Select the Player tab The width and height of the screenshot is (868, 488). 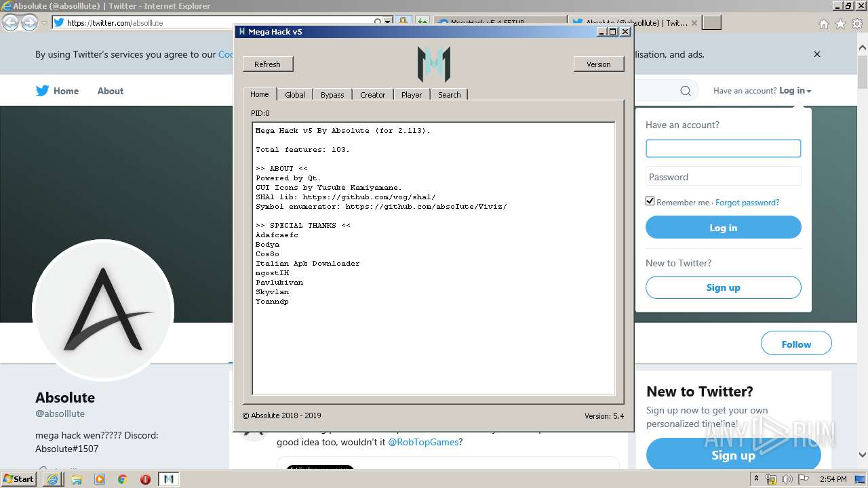pyautogui.click(x=412, y=95)
